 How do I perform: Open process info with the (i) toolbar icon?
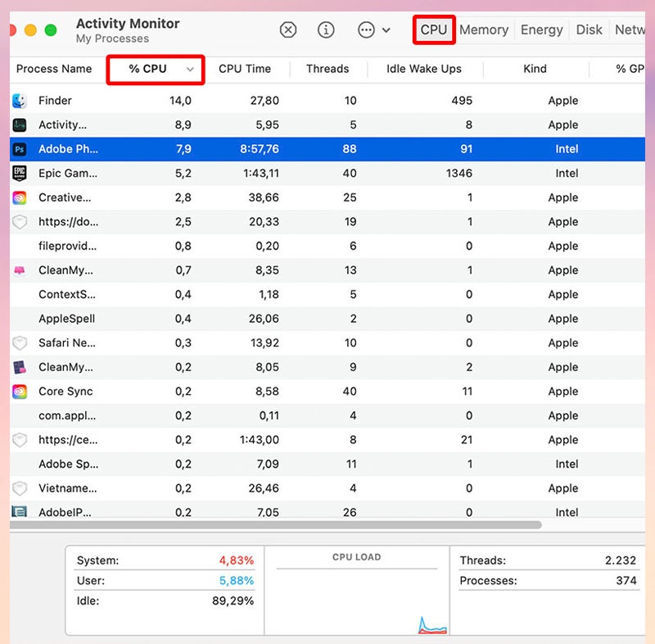click(326, 29)
